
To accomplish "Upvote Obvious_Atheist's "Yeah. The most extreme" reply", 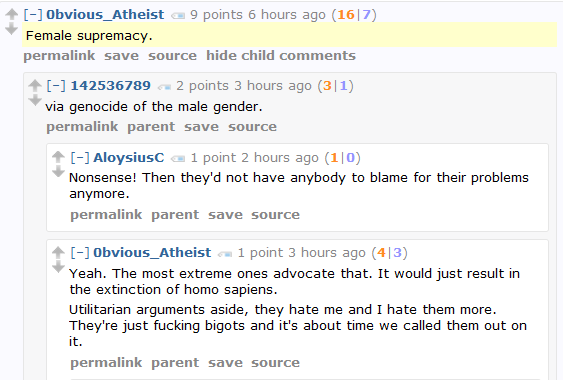I will click(x=58, y=252).
